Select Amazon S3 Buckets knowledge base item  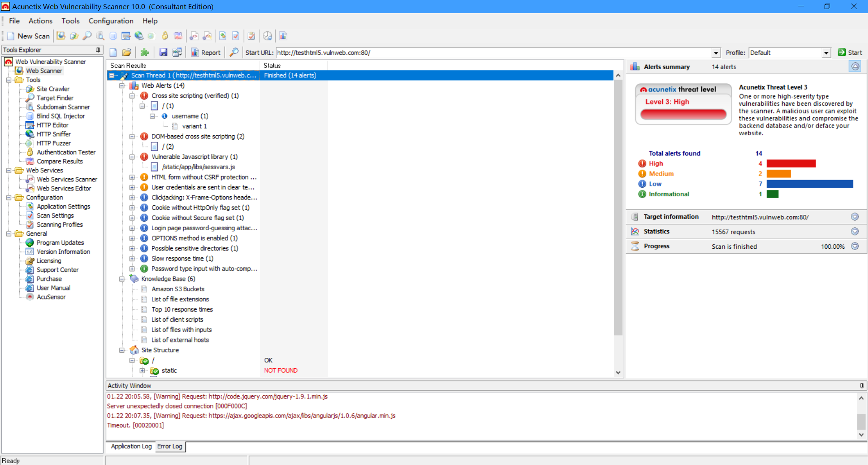(178, 289)
